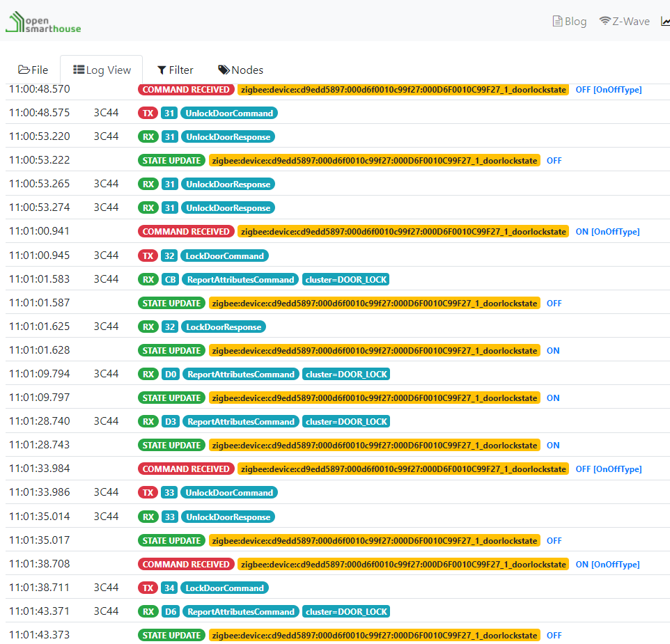670x644 pixels.
Task: Switch to the Log View tab
Action: [102, 70]
